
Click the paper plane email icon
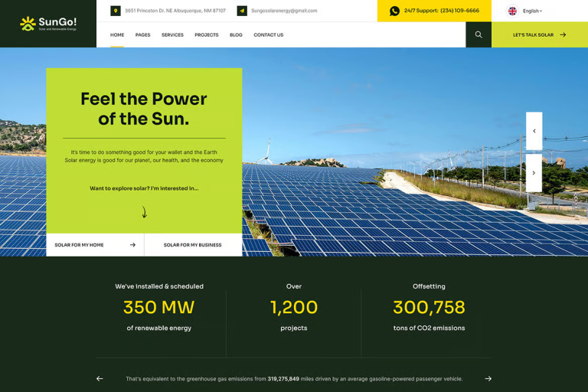coord(242,11)
